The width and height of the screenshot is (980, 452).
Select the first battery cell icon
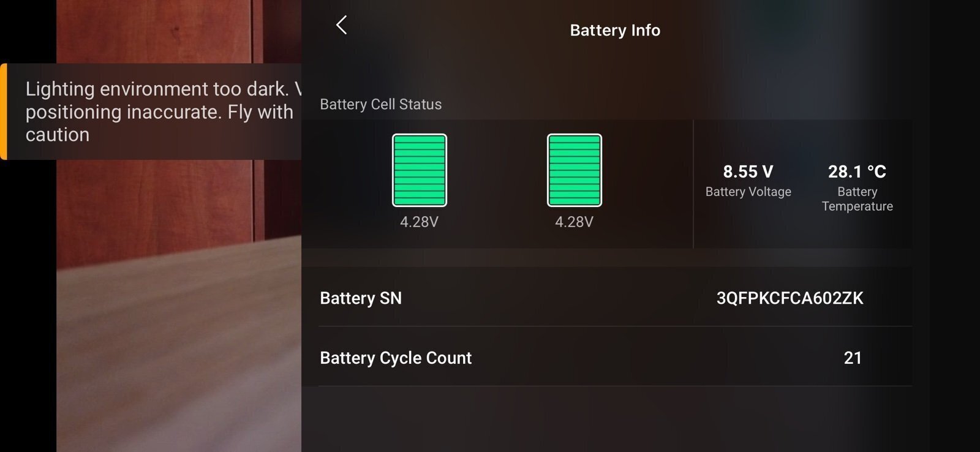click(420, 170)
